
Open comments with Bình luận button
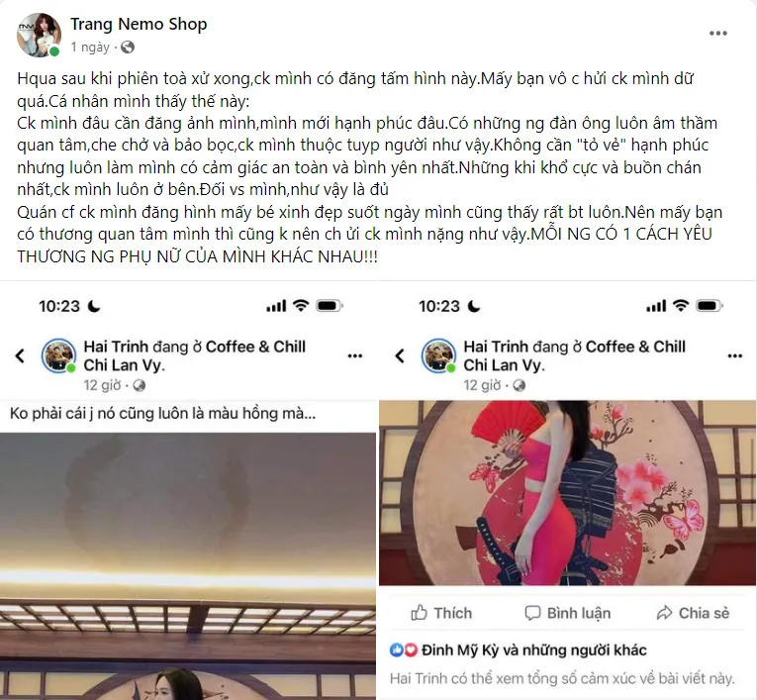point(567,613)
